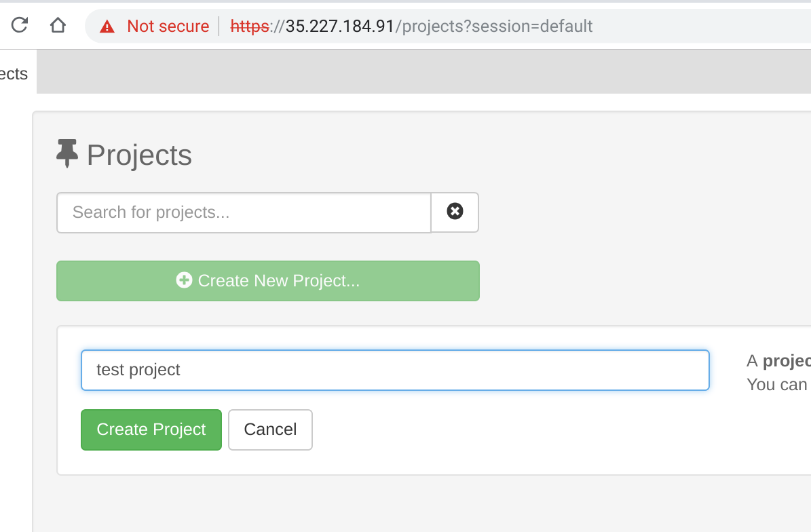811x532 pixels.
Task: Go to the browser home page
Action: 58,26
